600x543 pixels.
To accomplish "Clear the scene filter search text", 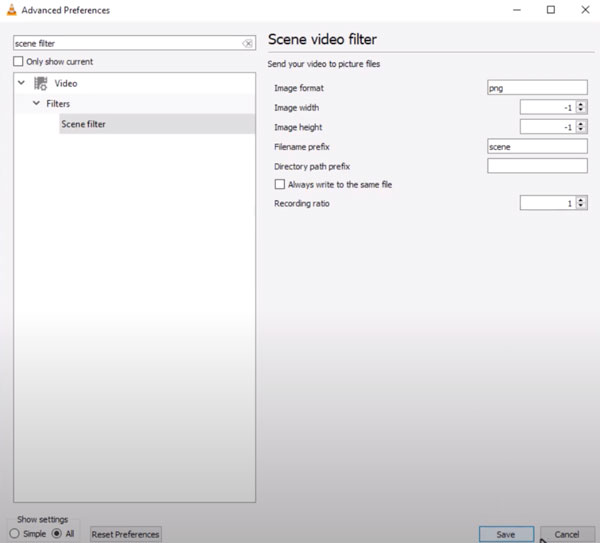I will coord(248,43).
